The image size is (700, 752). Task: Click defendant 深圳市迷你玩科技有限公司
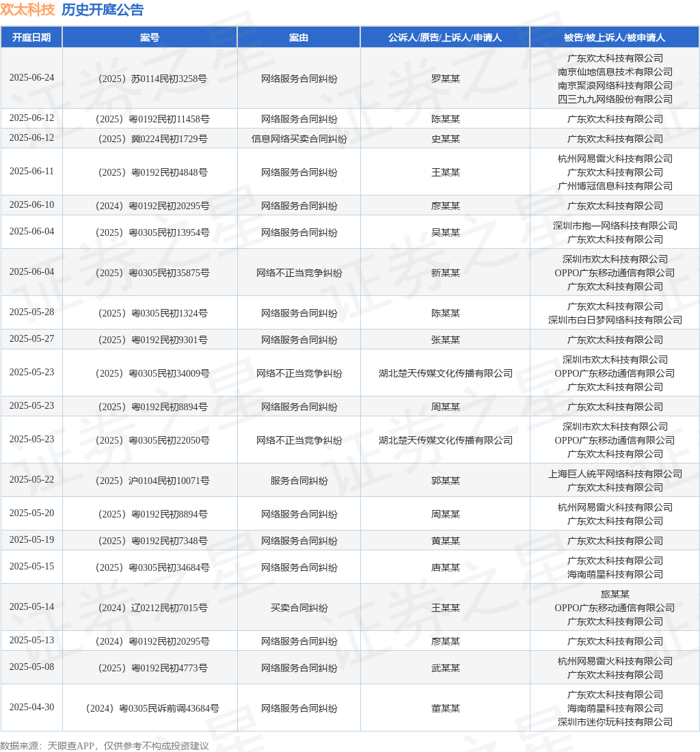615,723
